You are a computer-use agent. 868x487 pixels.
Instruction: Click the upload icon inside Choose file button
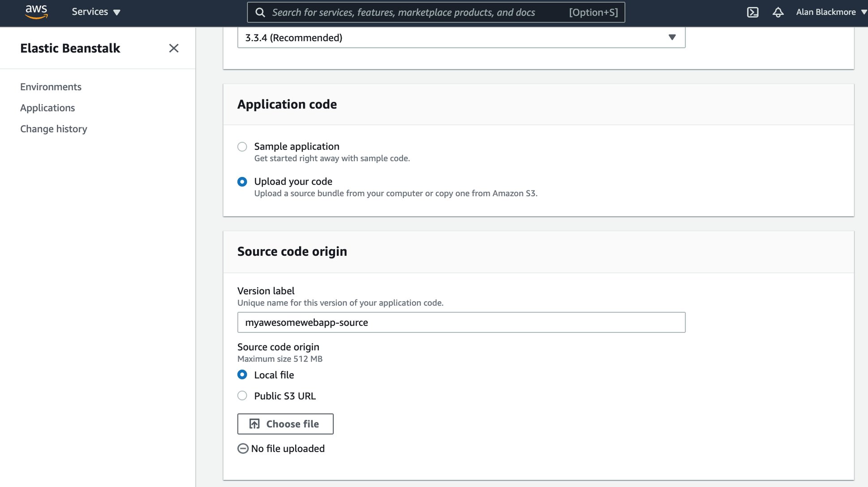pos(254,423)
